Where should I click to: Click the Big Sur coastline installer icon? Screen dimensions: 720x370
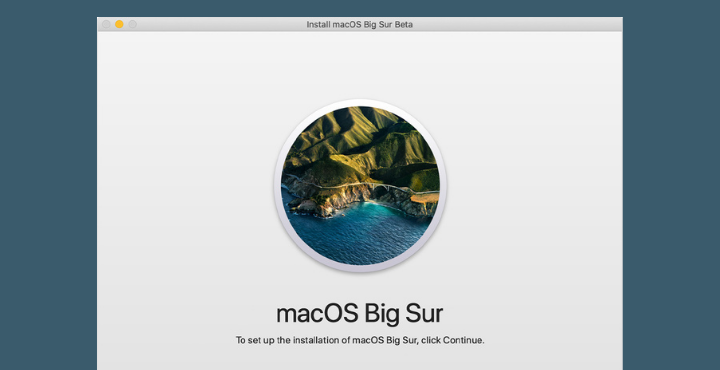pos(360,186)
